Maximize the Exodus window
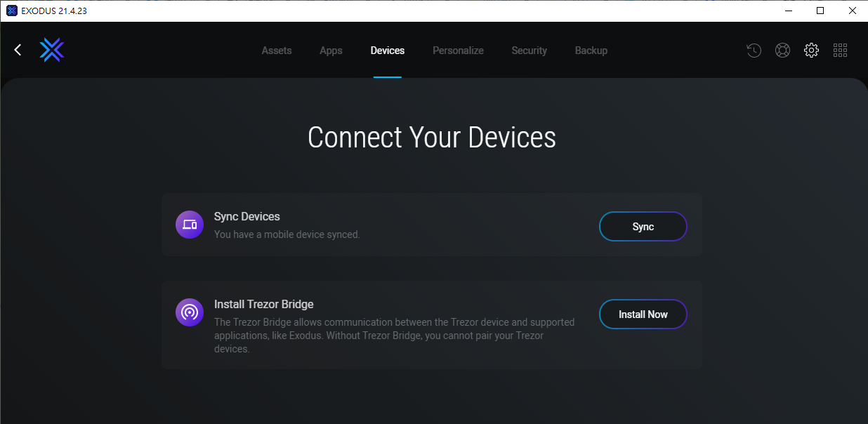 [820, 11]
